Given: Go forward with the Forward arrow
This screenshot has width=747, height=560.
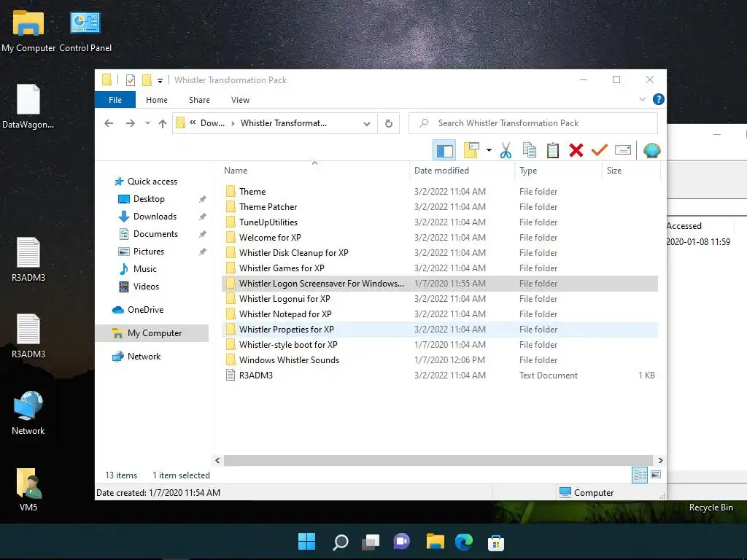Looking at the screenshot, I should click(x=130, y=123).
